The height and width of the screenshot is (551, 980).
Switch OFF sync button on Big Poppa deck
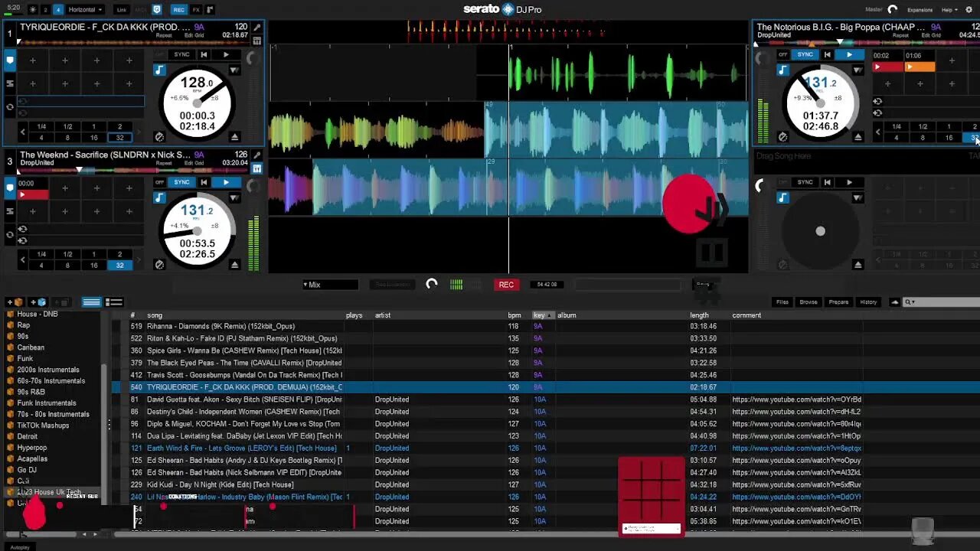pyautogui.click(x=783, y=54)
